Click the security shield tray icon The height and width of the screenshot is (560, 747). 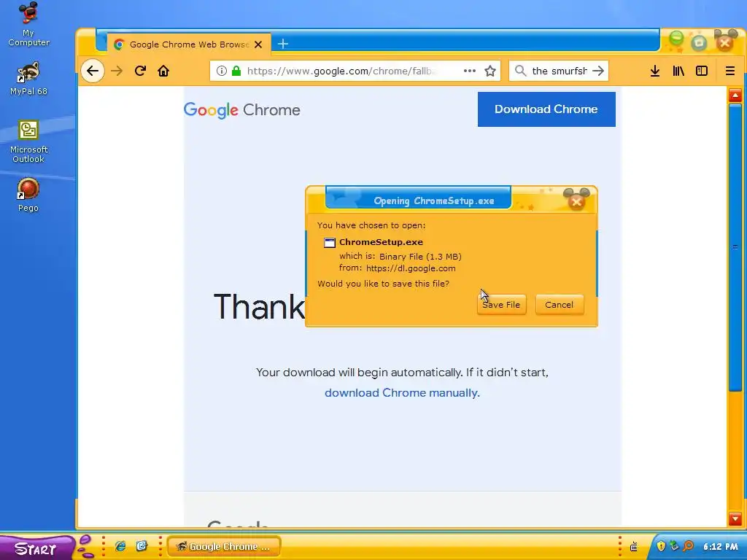pyautogui.click(x=661, y=546)
